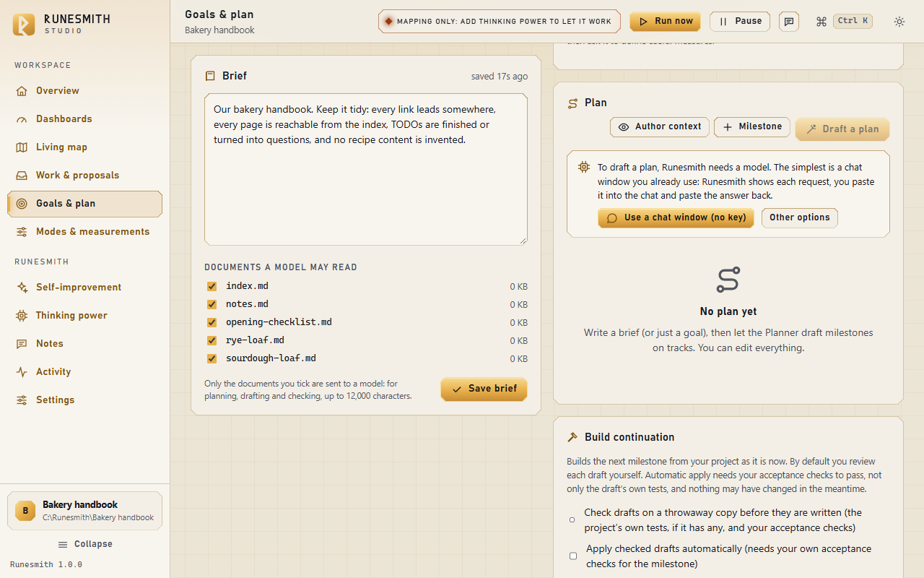Click inside the Brief text area

click(366, 169)
